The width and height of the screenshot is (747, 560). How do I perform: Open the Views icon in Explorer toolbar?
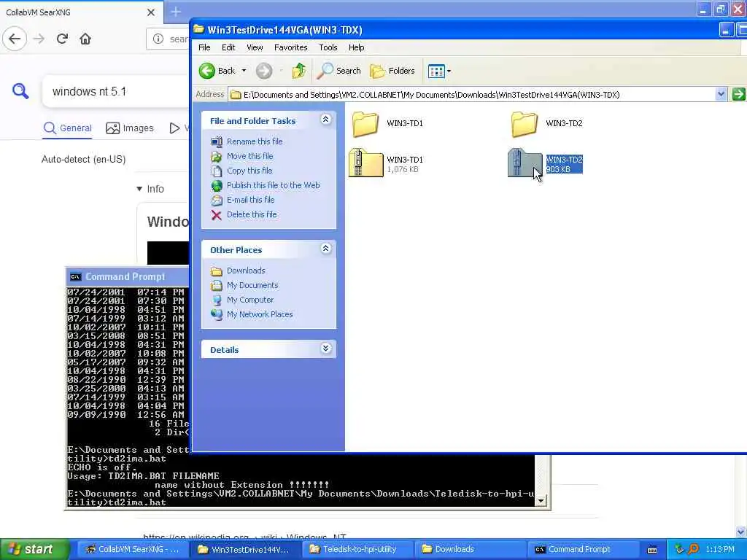click(436, 71)
